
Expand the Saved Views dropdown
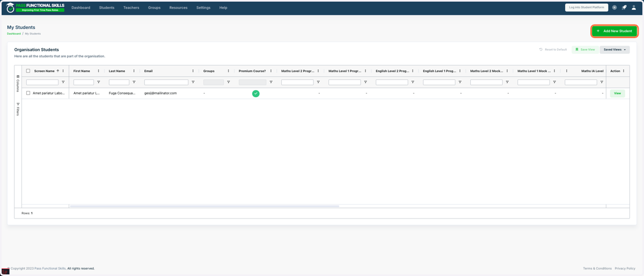614,49
